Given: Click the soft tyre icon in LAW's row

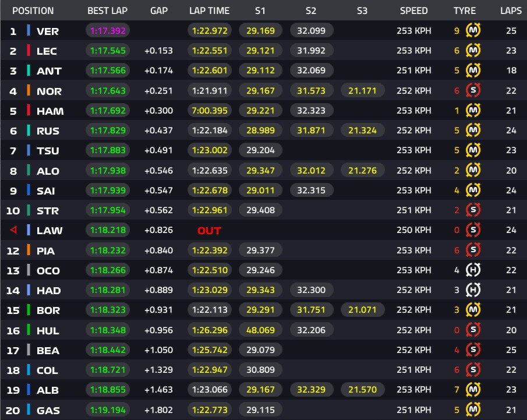Looking at the screenshot, I should [x=473, y=230].
